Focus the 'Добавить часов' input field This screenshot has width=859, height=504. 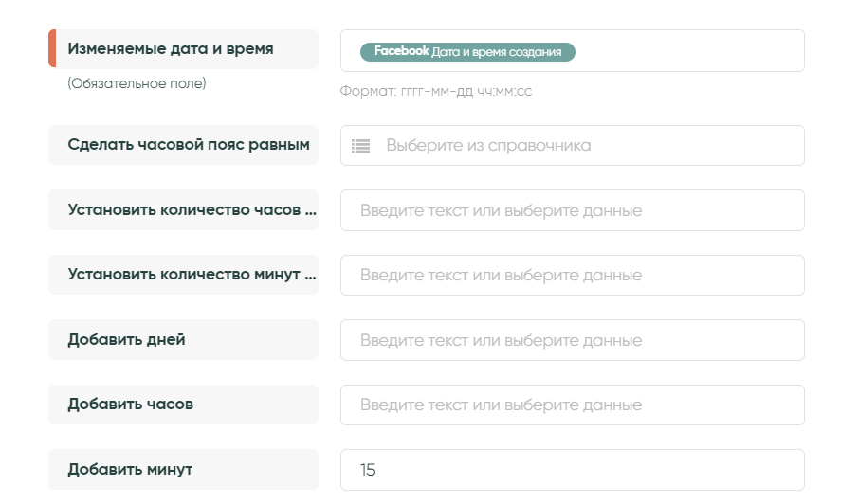pos(572,405)
